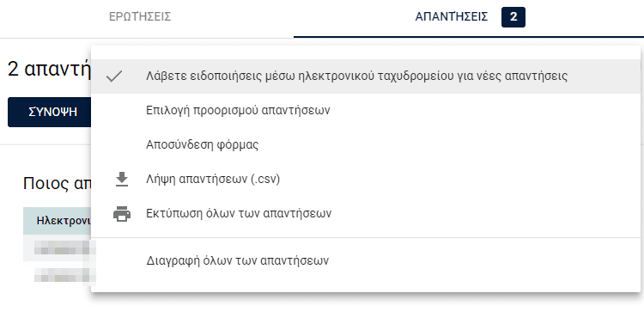This screenshot has width=644, height=330.
Task: Click the download arrow icon
Action: coord(122,179)
